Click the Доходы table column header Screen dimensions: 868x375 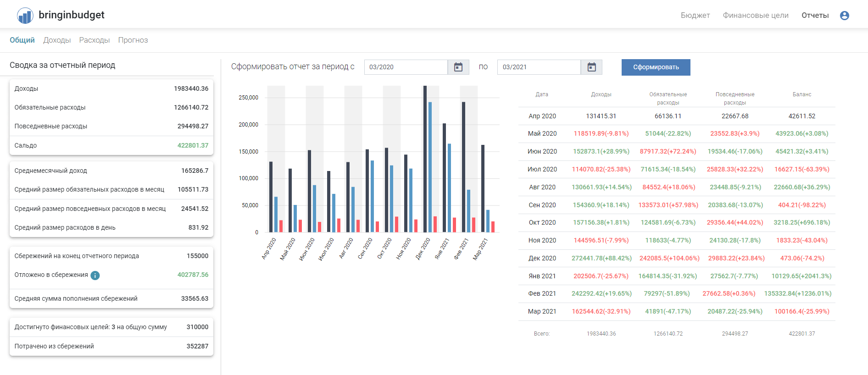[x=601, y=94]
